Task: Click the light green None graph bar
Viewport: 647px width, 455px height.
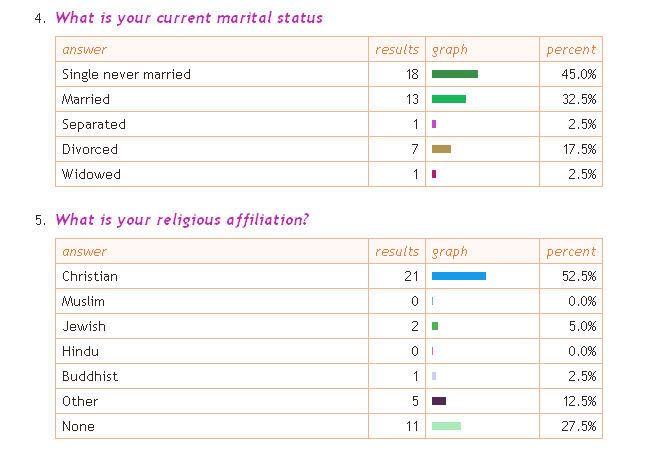Action: (446, 426)
